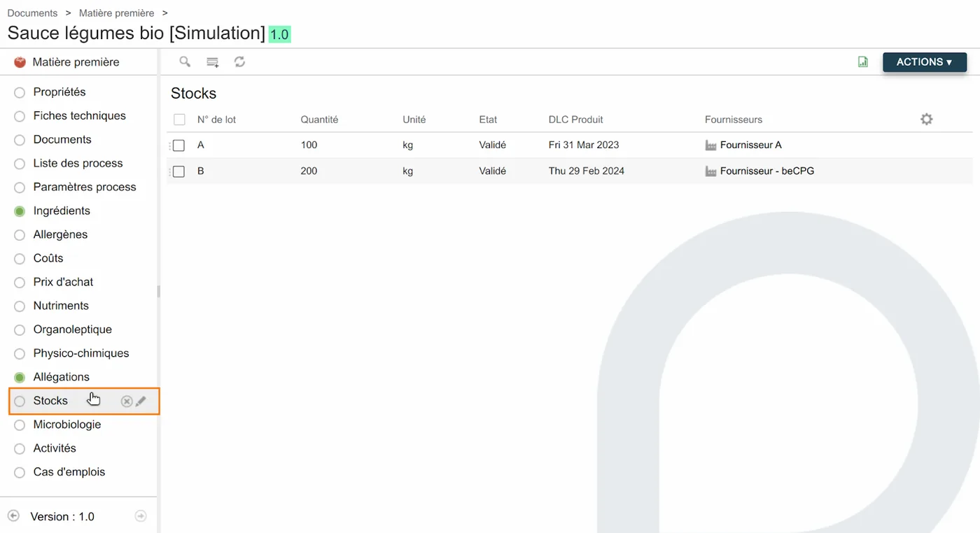980x533 pixels.
Task: Select Cas d'emplois in the sidebar
Action: tap(69, 472)
